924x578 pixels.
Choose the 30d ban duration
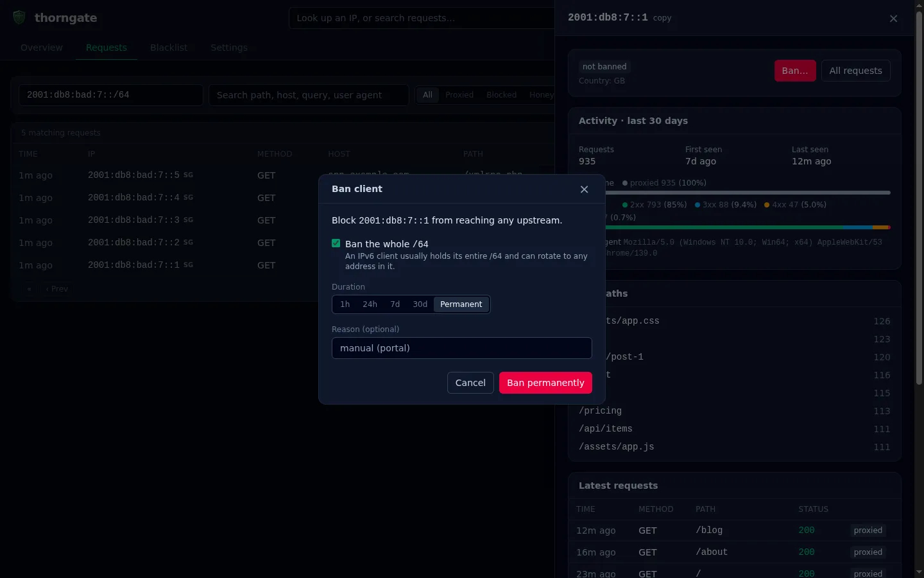(x=420, y=304)
